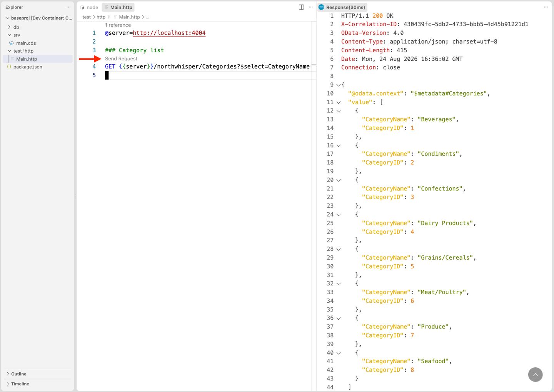Fold the Meat/Poultry object at line 32
Image resolution: width=554 pixels, height=392 pixels.
(339, 284)
